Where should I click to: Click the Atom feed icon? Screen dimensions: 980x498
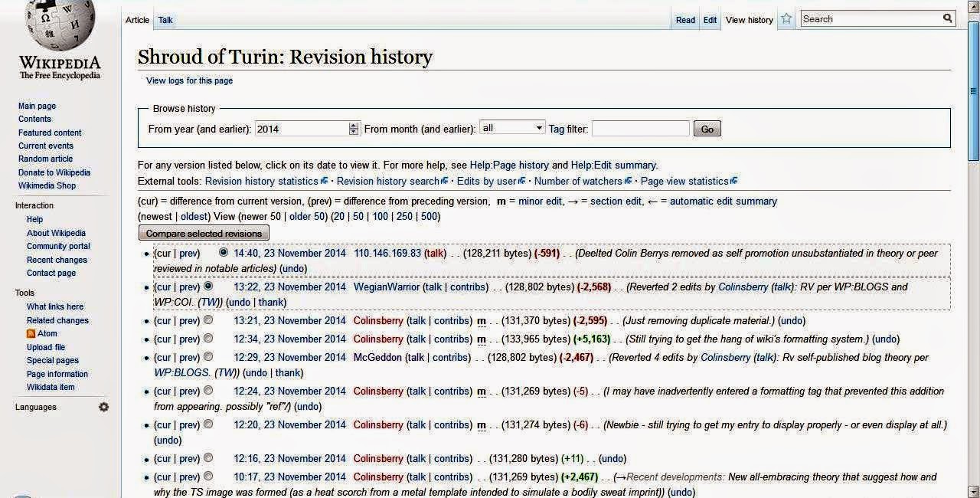(31, 334)
